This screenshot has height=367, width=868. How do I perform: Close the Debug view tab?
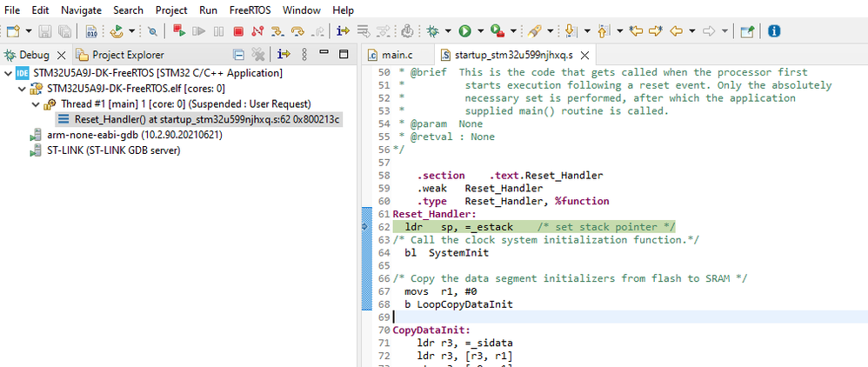62,55
